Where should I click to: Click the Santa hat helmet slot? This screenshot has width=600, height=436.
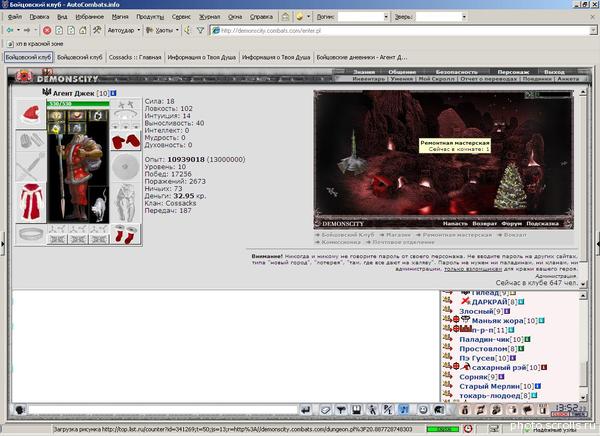click(x=31, y=114)
